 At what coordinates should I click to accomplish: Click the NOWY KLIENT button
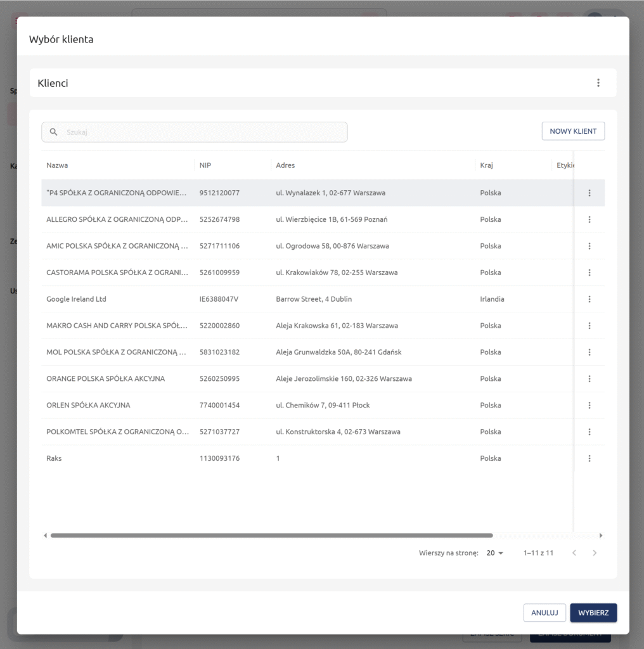[573, 131]
